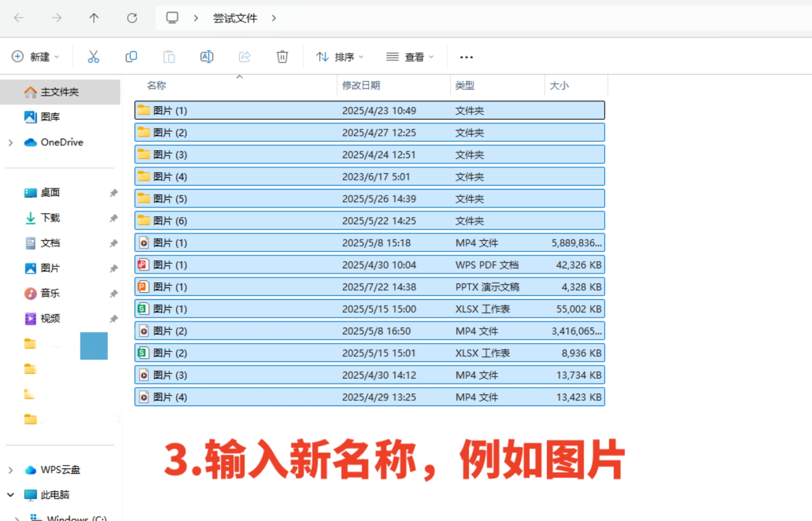Open the more options ellipsis menu

pyautogui.click(x=466, y=57)
